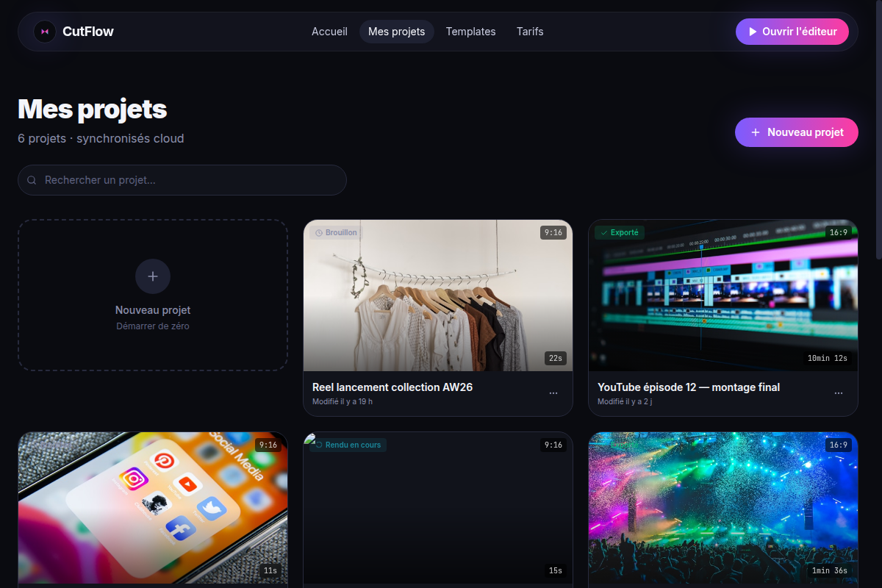Click the Modifié il y a 2 j text
Screen dimensions: 882x588
click(625, 401)
